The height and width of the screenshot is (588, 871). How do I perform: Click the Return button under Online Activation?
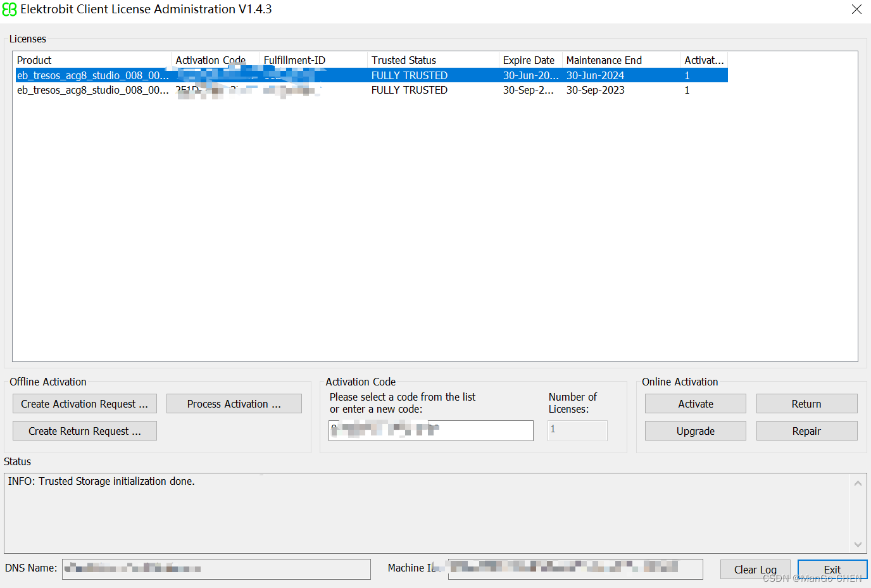tap(806, 404)
